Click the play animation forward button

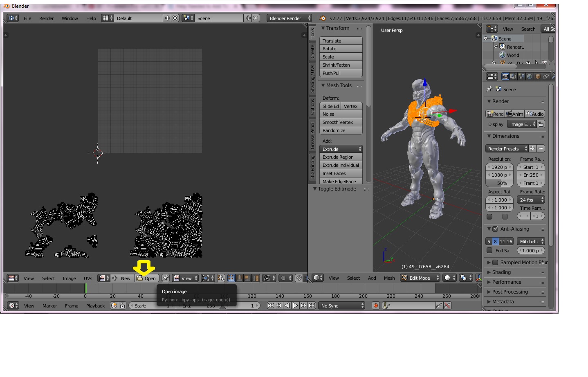click(x=295, y=305)
